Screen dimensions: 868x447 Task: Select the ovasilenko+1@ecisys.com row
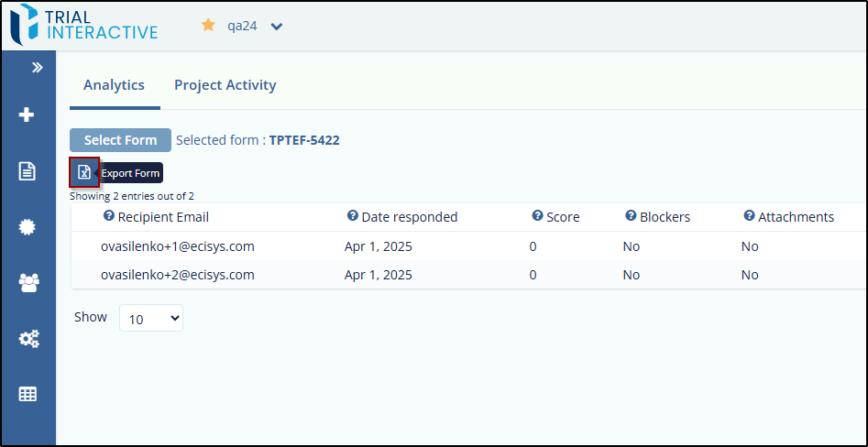pyautogui.click(x=468, y=246)
